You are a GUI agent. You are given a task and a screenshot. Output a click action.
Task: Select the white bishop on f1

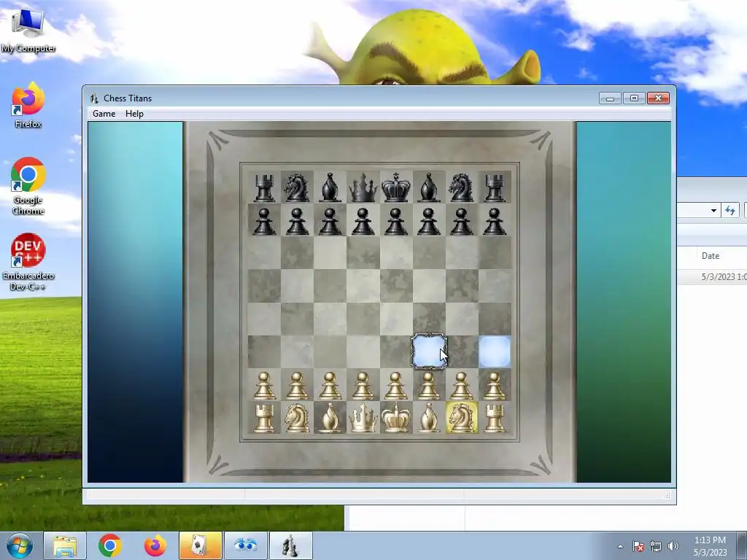429,418
